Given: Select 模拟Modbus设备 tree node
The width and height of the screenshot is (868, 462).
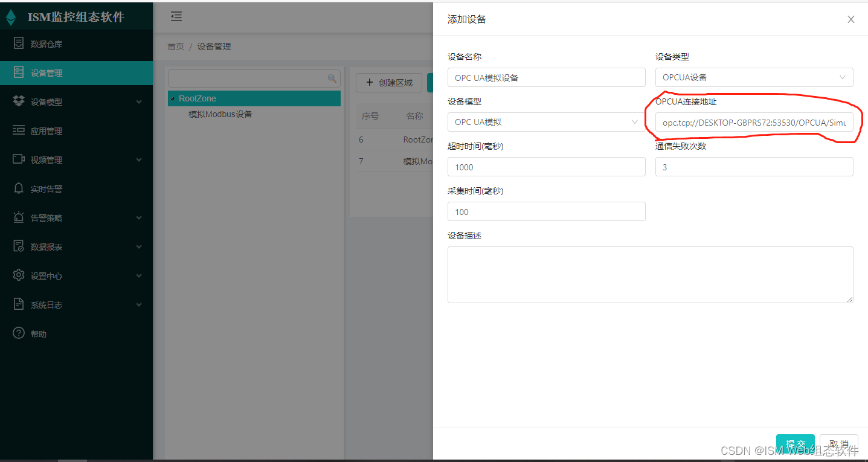Looking at the screenshot, I should coord(220,114).
